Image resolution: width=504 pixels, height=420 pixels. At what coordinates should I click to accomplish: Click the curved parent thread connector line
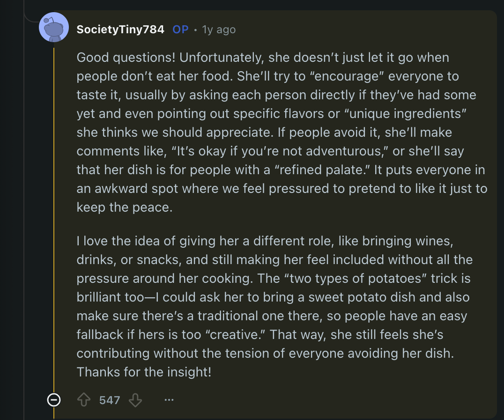click(32, 20)
